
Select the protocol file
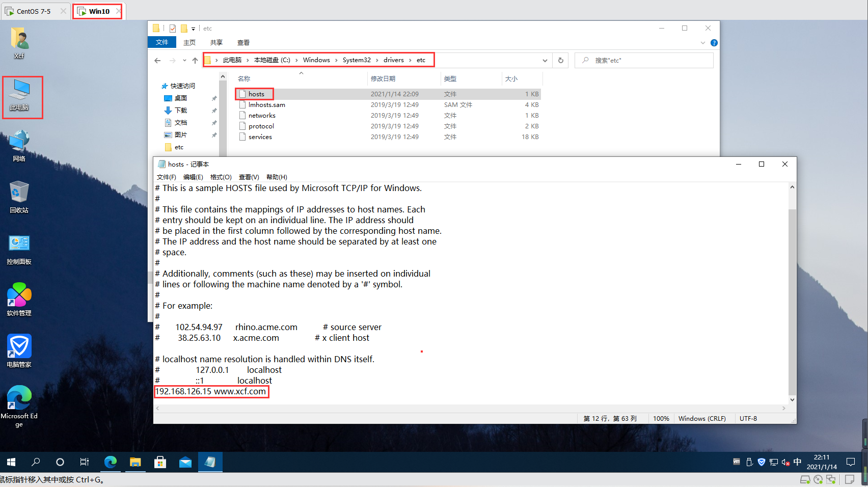click(261, 126)
